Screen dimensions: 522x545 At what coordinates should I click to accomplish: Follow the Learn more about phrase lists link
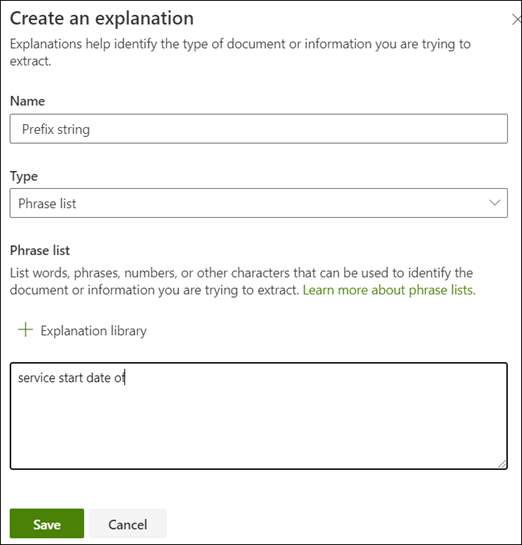point(389,290)
